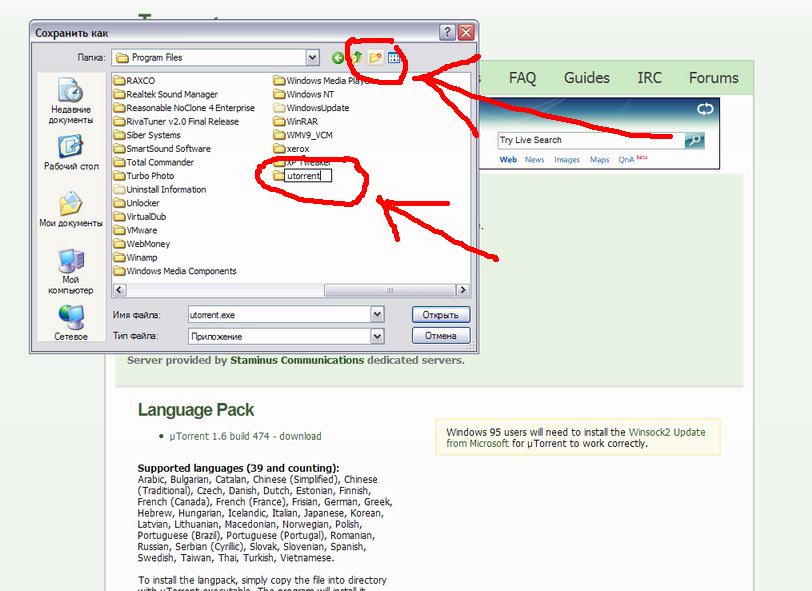Open the Forums tab on the website

pyautogui.click(x=714, y=78)
